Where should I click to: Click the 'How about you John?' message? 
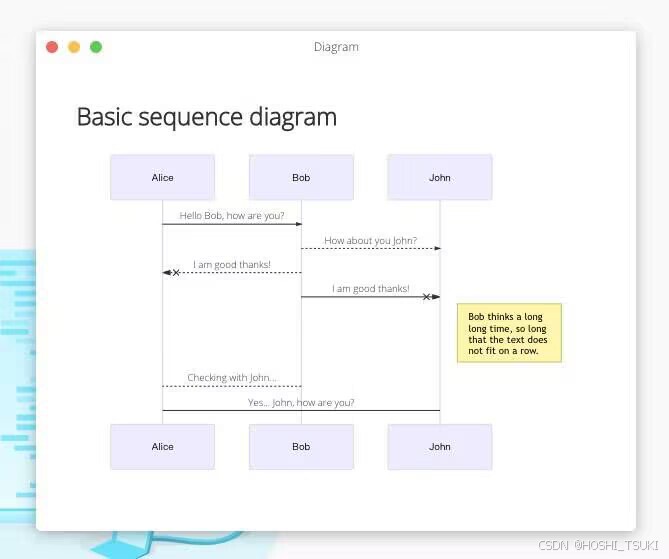click(370, 241)
